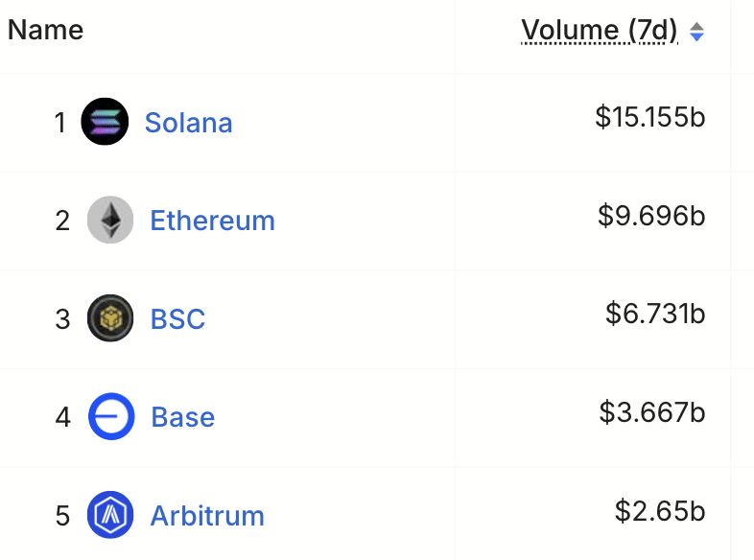
Task: Open the BSC chain link
Action: [177, 318]
